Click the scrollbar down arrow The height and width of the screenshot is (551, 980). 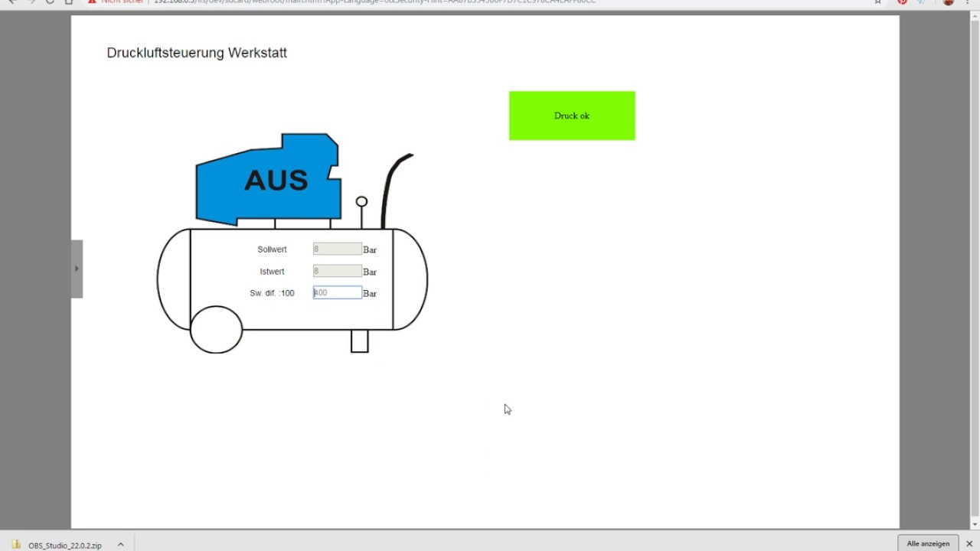(x=975, y=524)
